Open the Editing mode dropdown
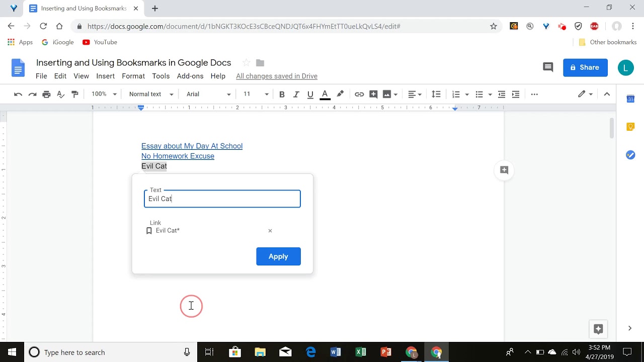This screenshot has height=362, width=644. tap(585, 94)
